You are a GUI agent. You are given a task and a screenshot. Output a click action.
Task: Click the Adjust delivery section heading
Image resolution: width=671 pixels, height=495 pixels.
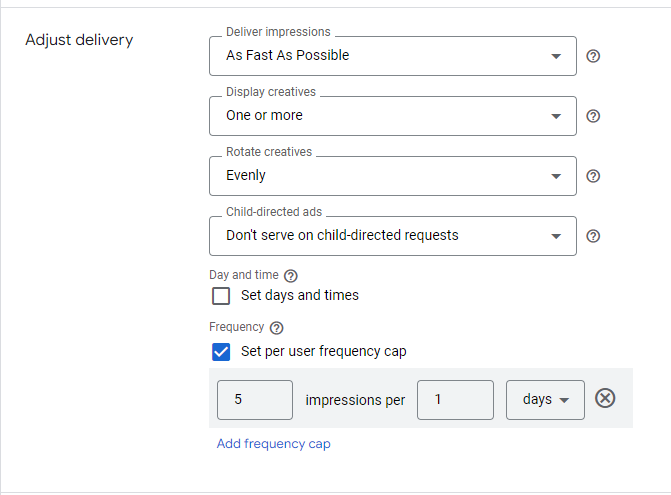[79, 40]
